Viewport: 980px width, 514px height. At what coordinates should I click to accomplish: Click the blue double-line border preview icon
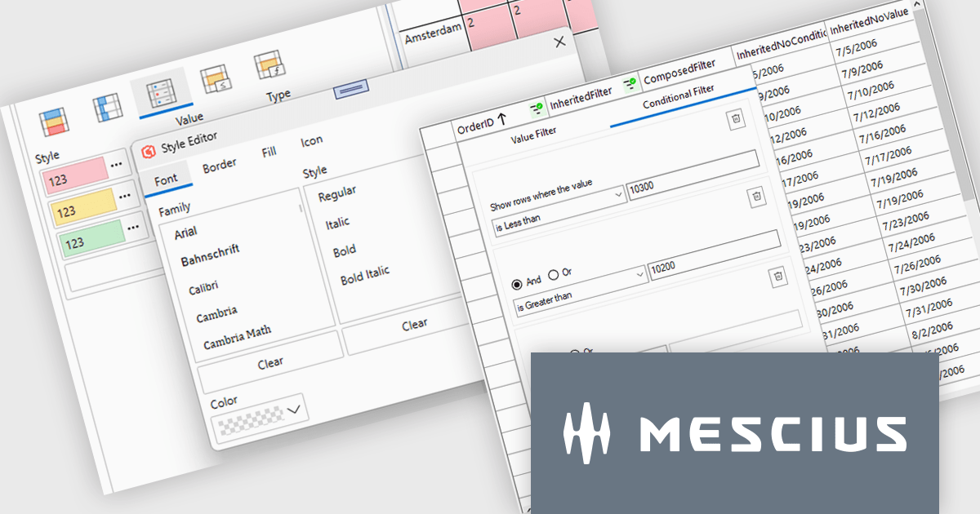352,87
